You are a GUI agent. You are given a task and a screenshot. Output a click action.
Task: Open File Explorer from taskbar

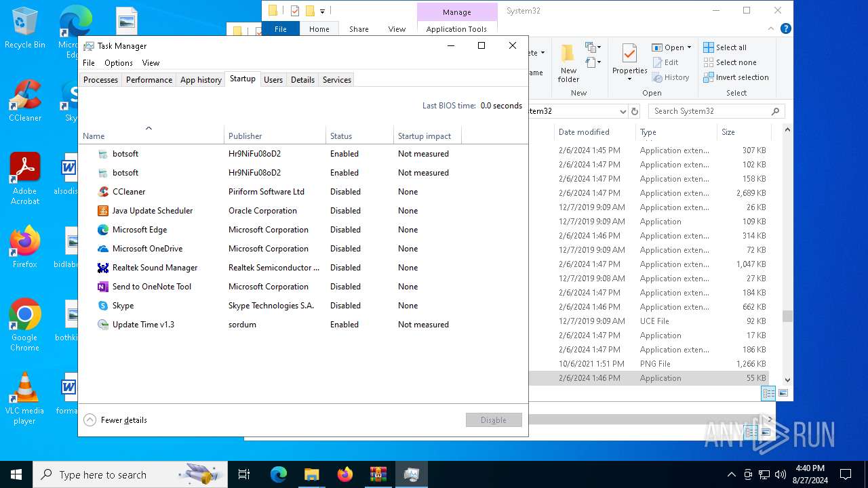point(311,474)
